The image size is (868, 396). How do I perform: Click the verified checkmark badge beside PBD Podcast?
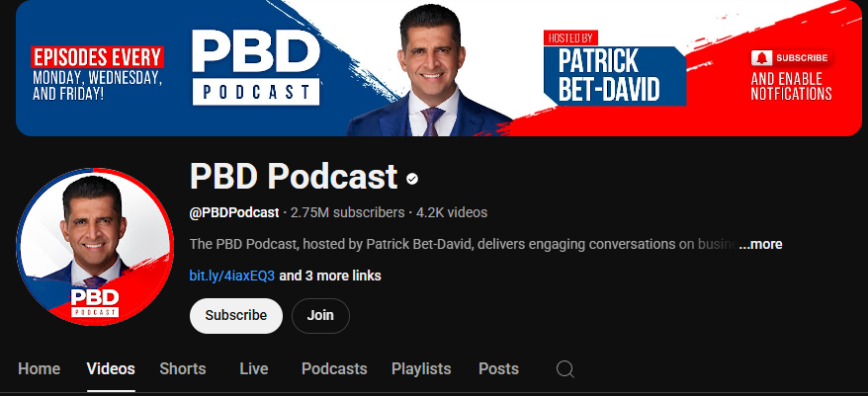(412, 179)
